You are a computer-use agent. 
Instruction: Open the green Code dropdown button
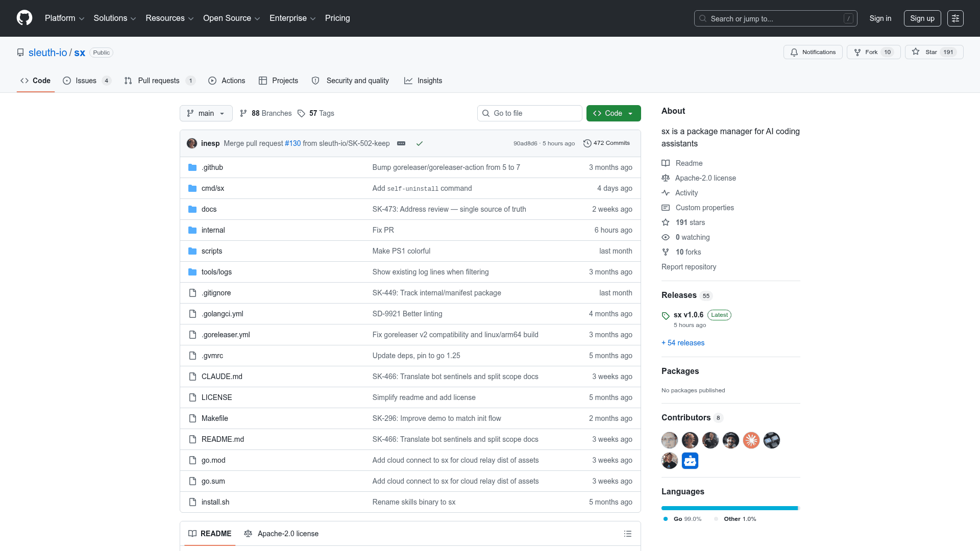pos(614,113)
